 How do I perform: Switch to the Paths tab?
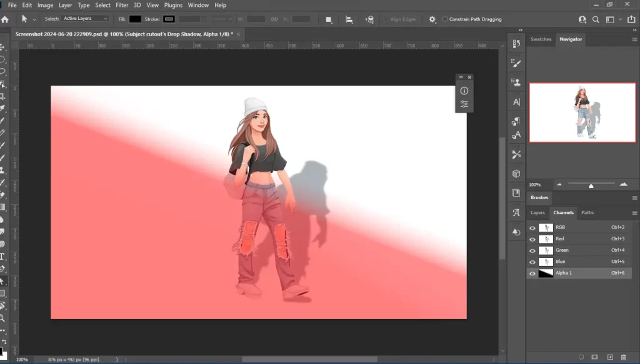587,213
